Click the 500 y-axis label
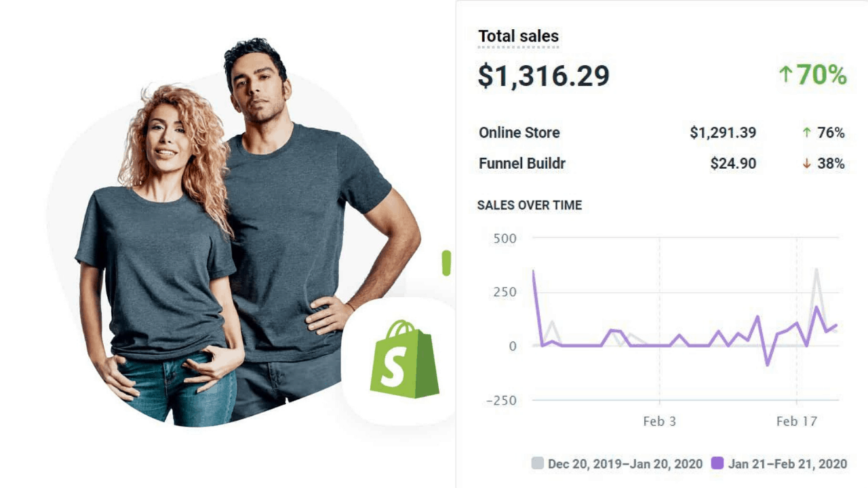Screen dimensions: 868x488 pos(505,239)
